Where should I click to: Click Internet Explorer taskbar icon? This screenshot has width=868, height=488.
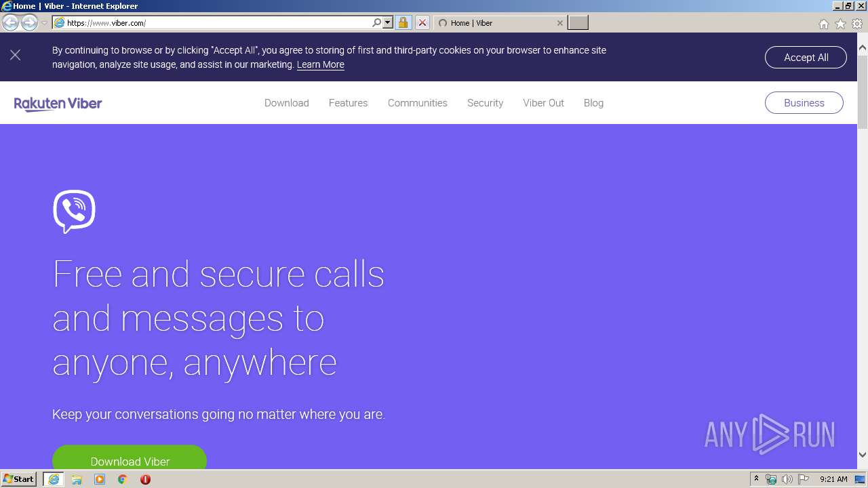click(x=54, y=479)
